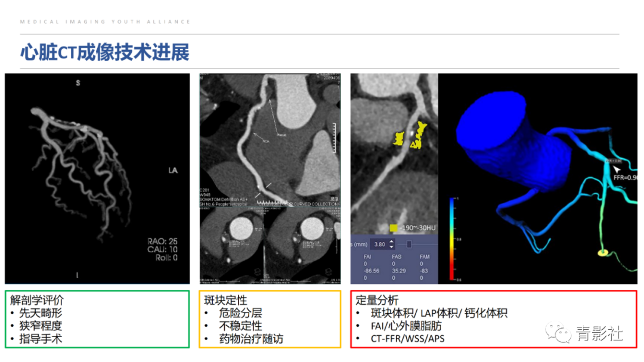Click the Roll: 0 label

coord(166,258)
